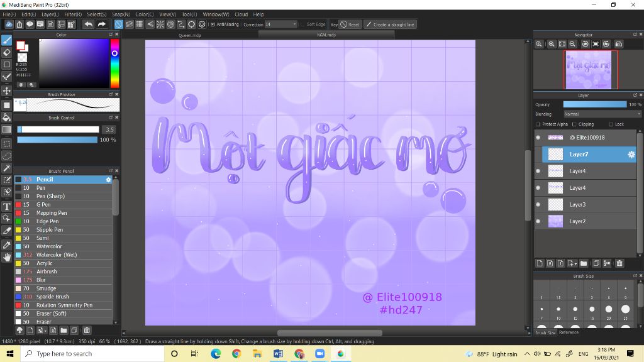Adjust the brush size slider at 3.5
The width and height of the screenshot is (644, 362).
(58, 129)
